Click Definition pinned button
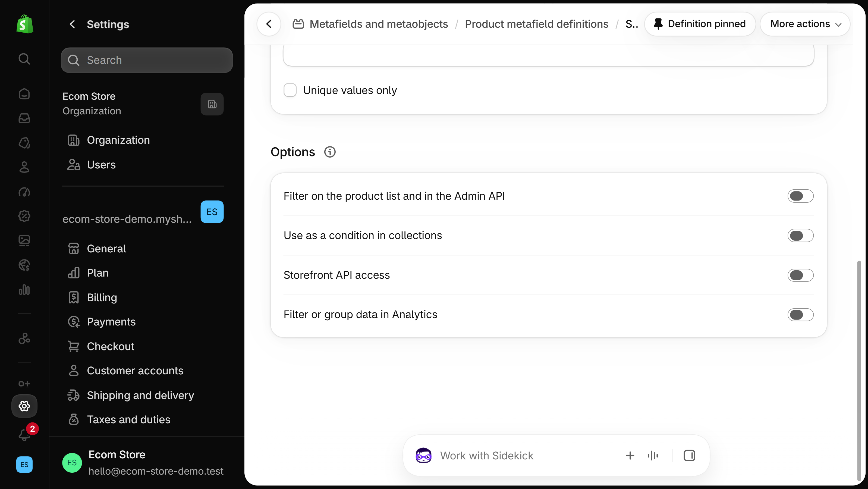Viewport: 868px width, 489px height. tap(700, 24)
